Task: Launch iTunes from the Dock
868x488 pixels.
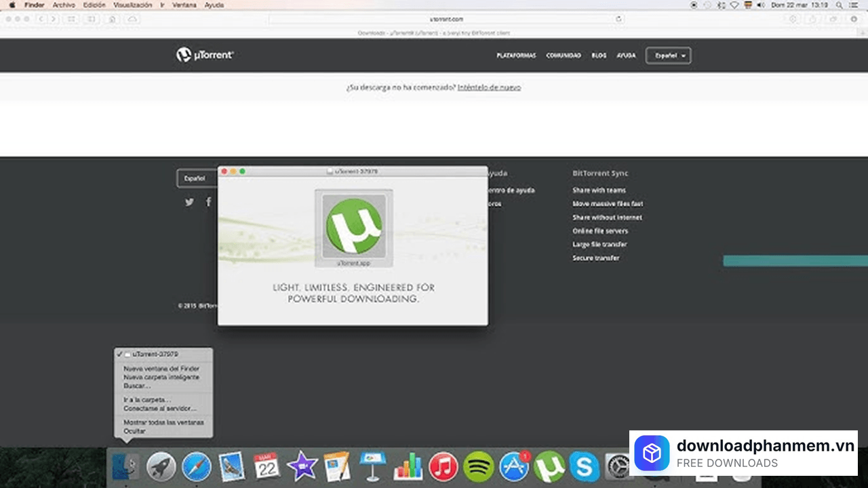Action: point(443,466)
